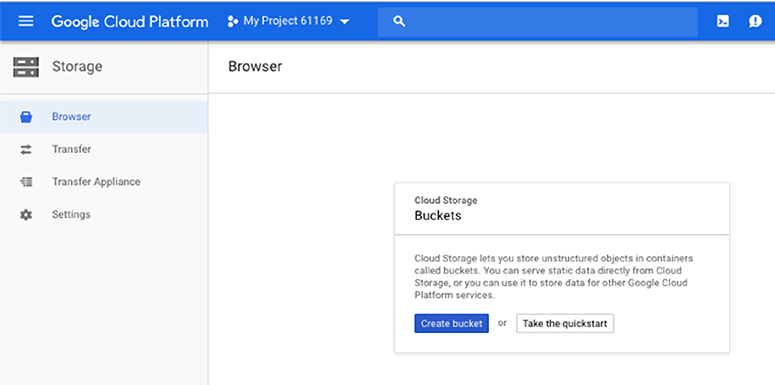
Task: Click the Storage heading in sidebar
Action: (x=77, y=66)
